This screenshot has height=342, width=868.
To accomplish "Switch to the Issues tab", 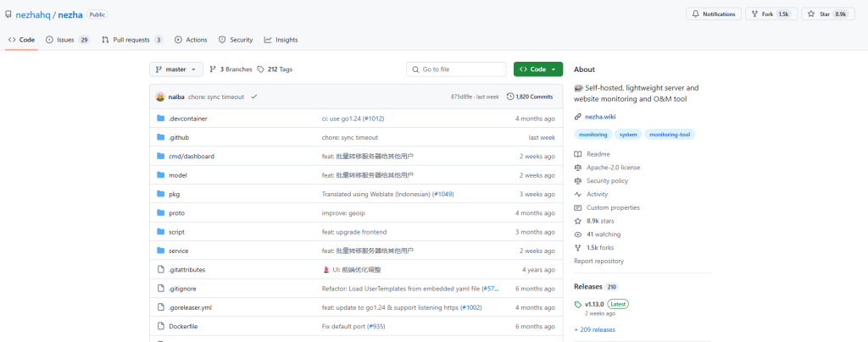I will coord(67,40).
